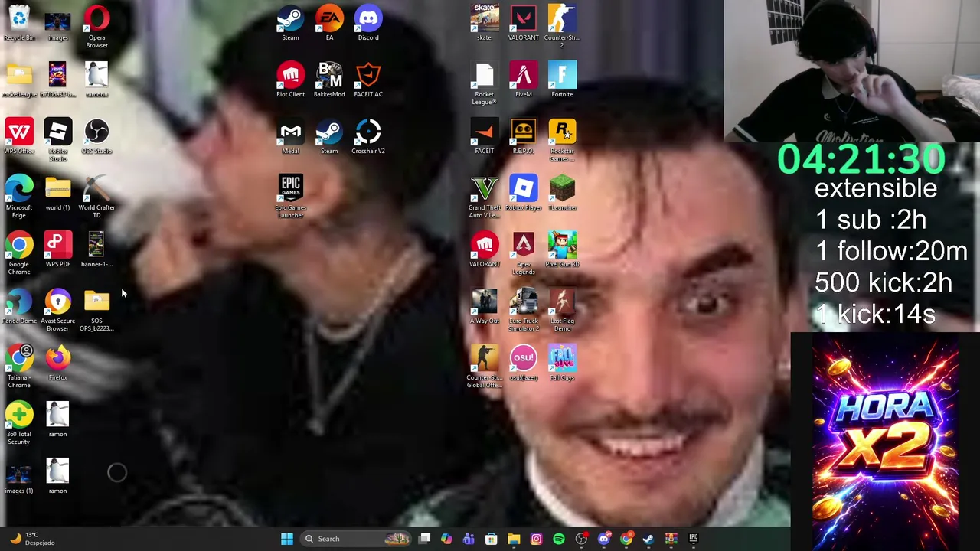The width and height of the screenshot is (980, 551).
Task: Launch Medal desktop shortcut
Action: click(290, 136)
